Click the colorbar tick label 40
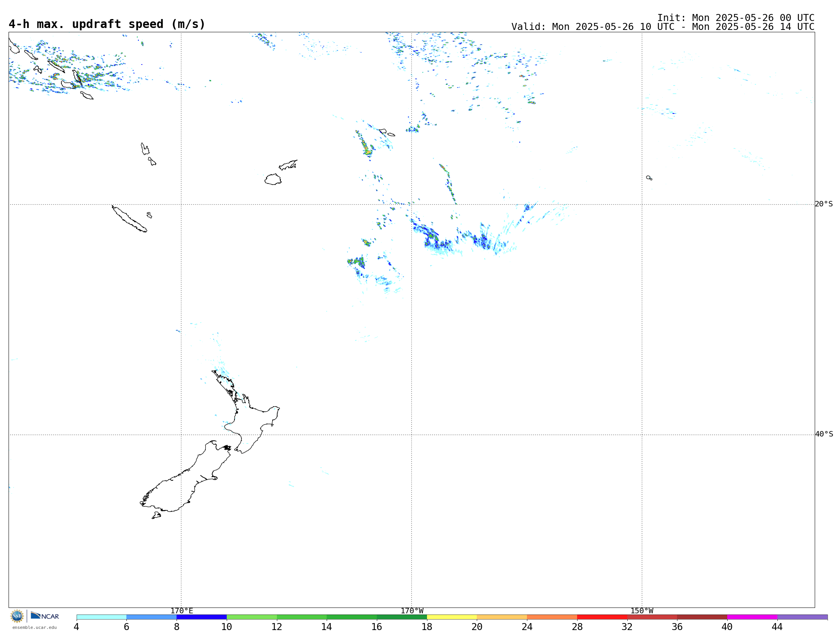Screen dimensions: 840x632 point(727,627)
